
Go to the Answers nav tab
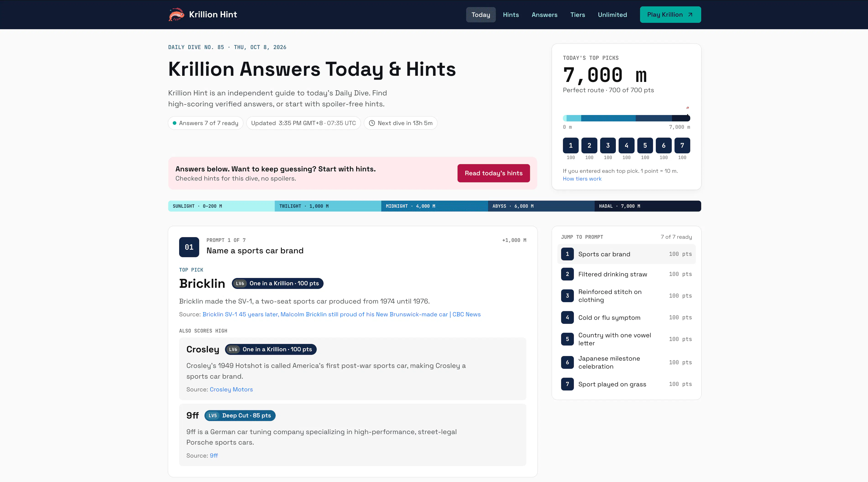coord(544,15)
